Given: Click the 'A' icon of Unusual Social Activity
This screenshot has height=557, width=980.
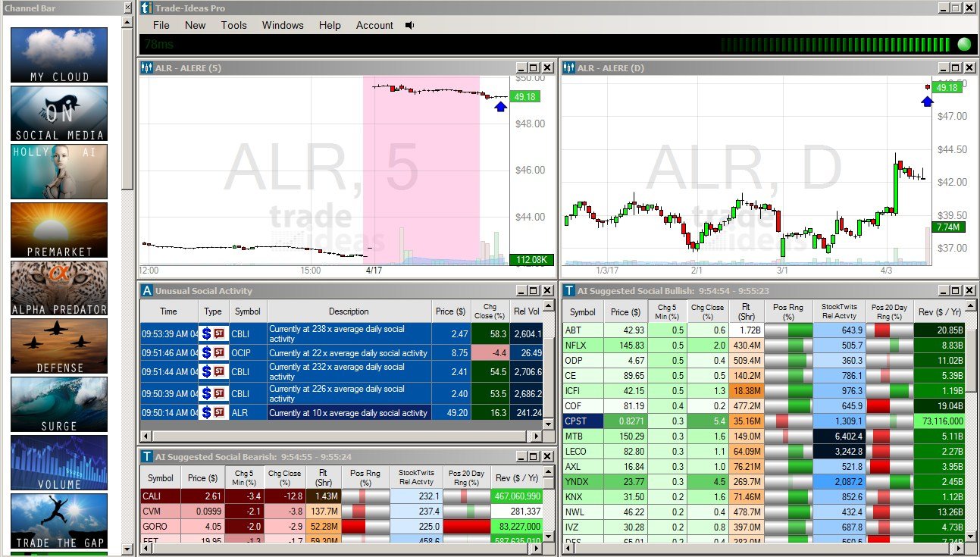Looking at the screenshot, I should (x=147, y=291).
